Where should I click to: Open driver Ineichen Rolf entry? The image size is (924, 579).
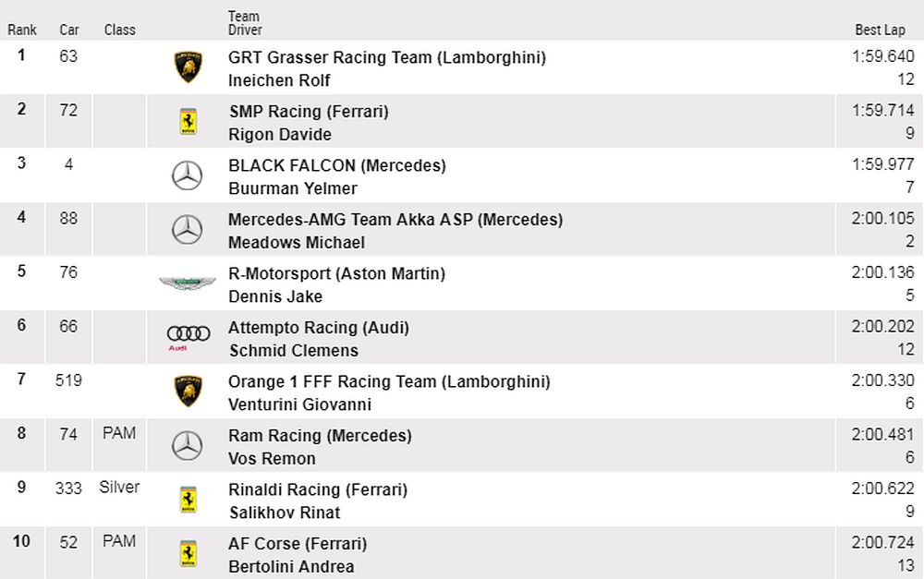click(279, 80)
